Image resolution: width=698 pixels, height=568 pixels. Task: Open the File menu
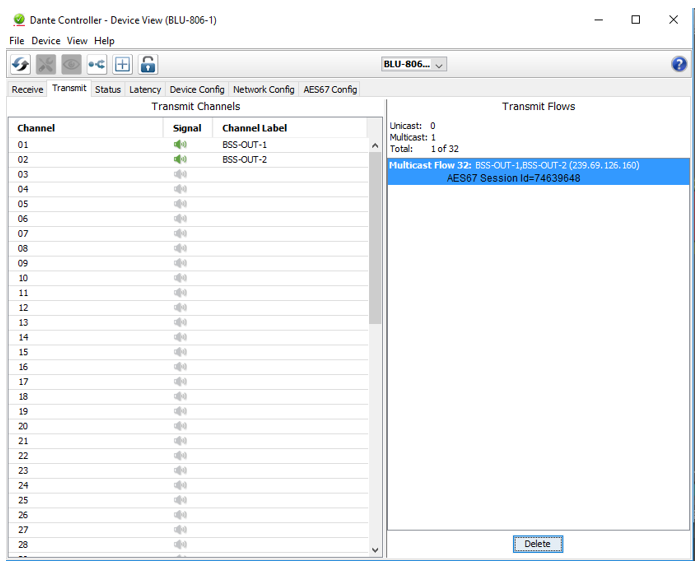pyautogui.click(x=16, y=41)
